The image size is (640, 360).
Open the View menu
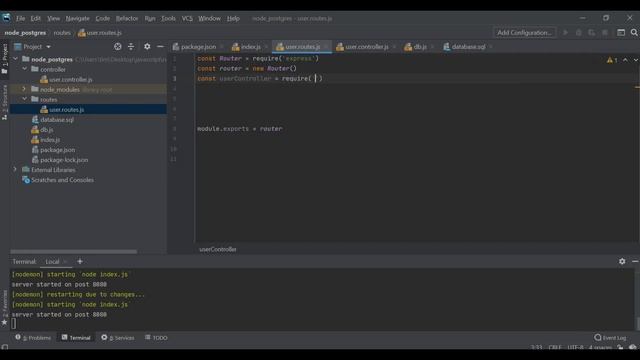(53, 18)
